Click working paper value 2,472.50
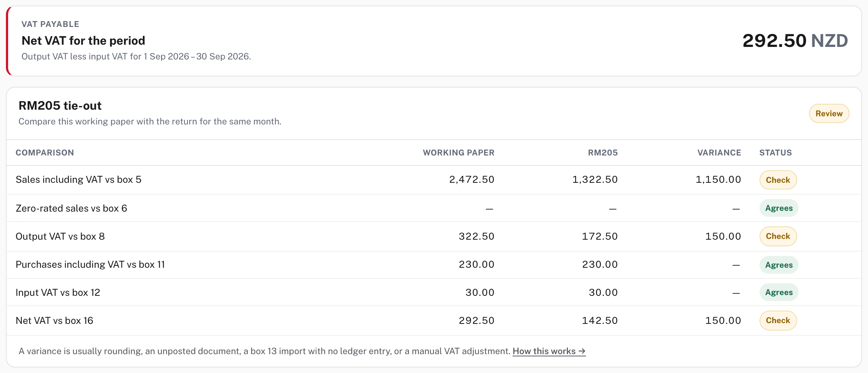 pyautogui.click(x=472, y=179)
